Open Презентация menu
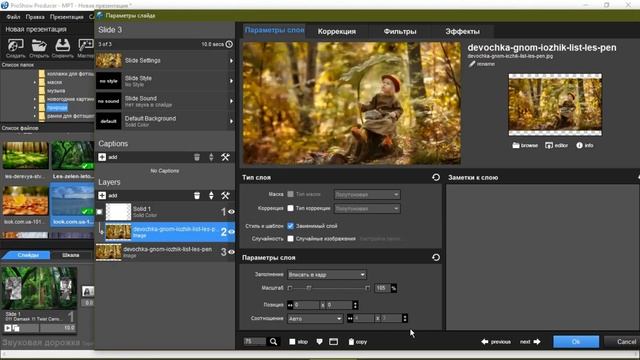This screenshot has height=360, width=640. pos(67,17)
